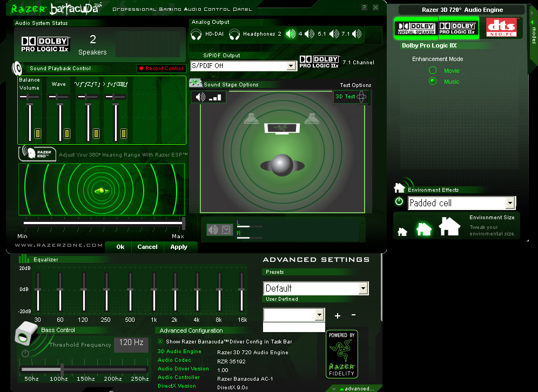
Task: Switch to Dolby Virtual Speaker tab
Action: pos(416,27)
